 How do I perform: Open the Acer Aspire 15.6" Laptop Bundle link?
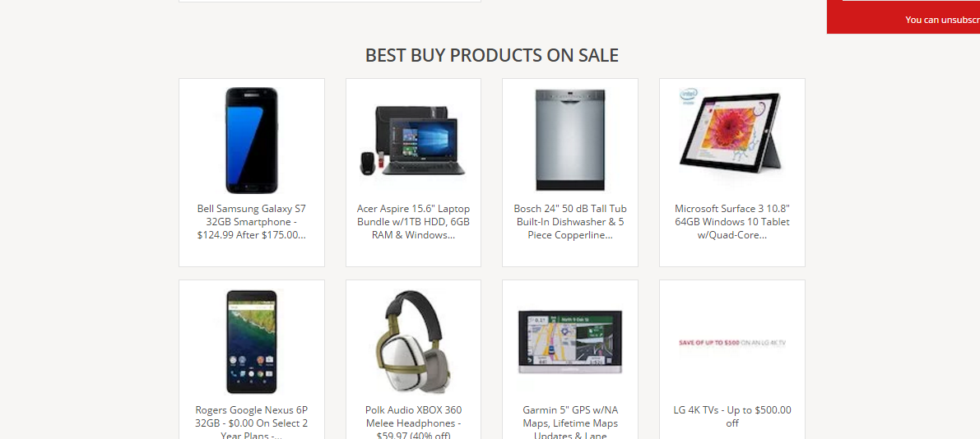[x=413, y=222]
